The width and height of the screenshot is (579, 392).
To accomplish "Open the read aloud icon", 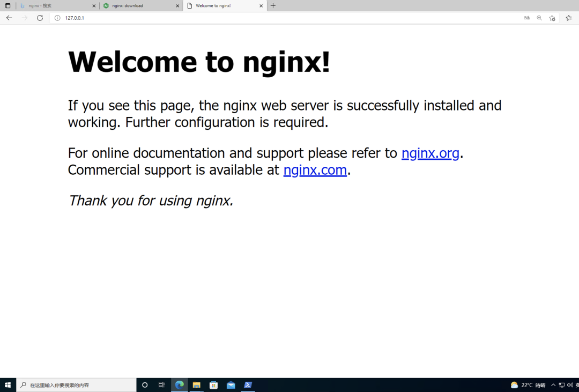I will pyautogui.click(x=526, y=18).
